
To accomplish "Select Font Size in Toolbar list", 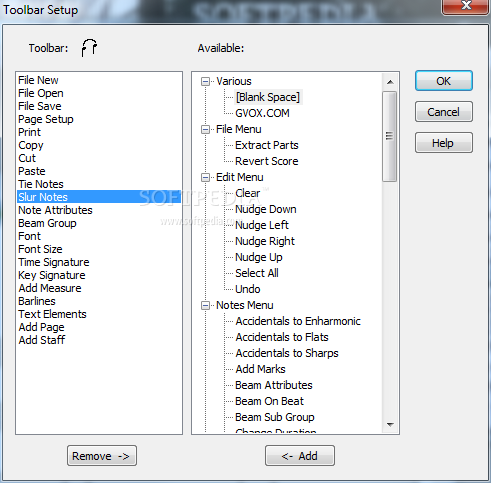I will tap(99, 249).
